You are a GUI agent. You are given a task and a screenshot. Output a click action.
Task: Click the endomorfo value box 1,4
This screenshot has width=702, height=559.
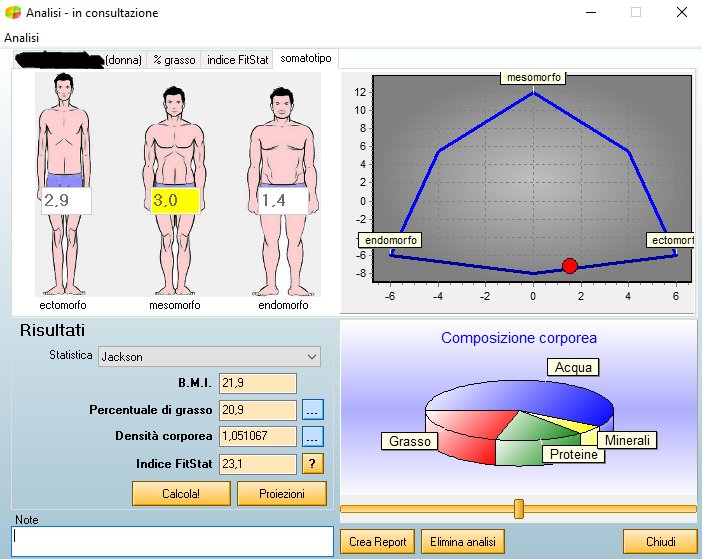point(283,201)
